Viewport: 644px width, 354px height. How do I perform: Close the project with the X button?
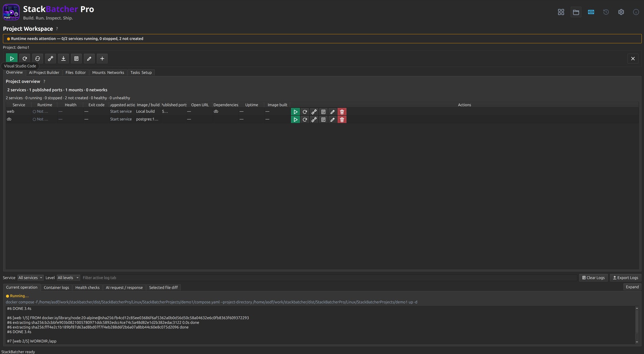[633, 59]
